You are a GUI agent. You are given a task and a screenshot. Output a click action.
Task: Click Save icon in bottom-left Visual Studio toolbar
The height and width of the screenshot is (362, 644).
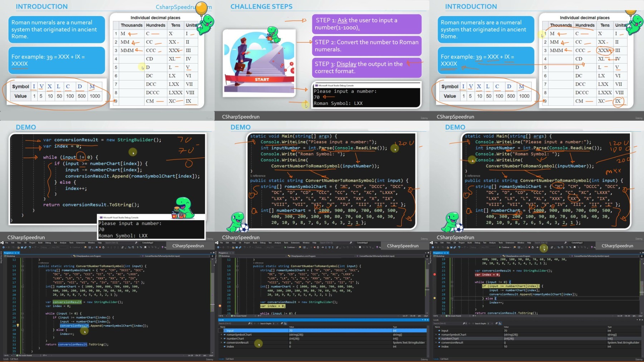tap(21, 247)
